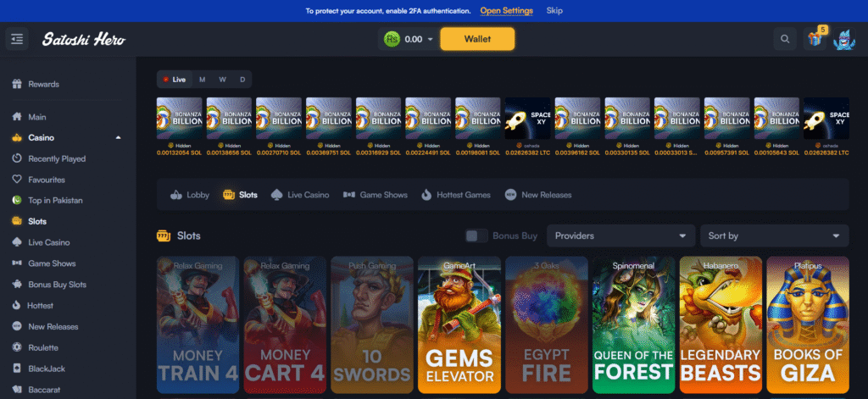The height and width of the screenshot is (399, 868).
Task: Open the Satoshi Hero logo home link
Action: 84,39
